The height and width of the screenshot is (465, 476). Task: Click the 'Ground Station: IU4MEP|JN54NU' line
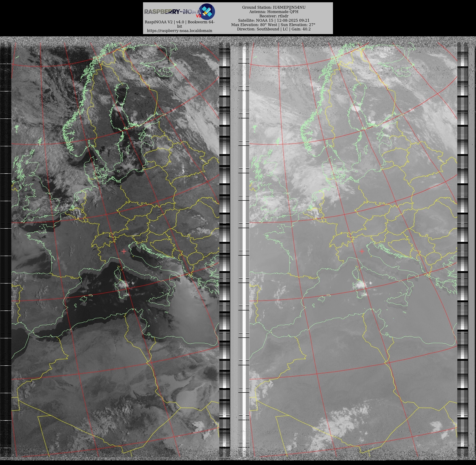click(x=273, y=8)
